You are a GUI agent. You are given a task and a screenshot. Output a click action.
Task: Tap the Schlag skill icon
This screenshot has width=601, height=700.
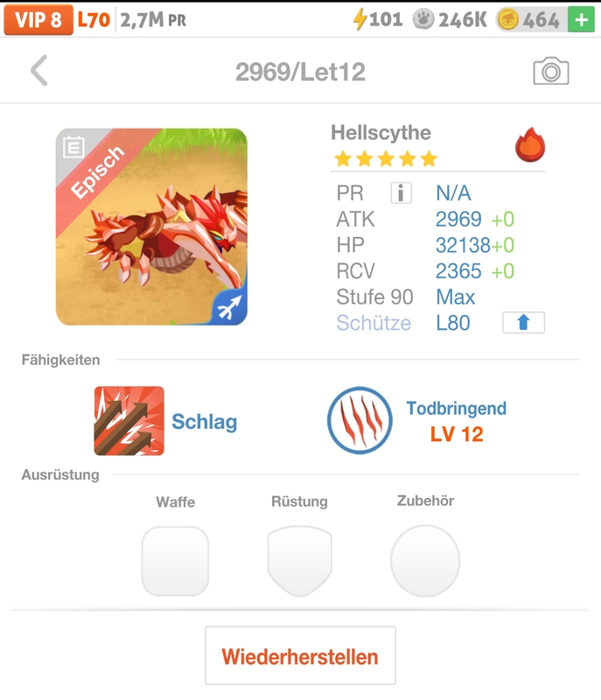129,421
